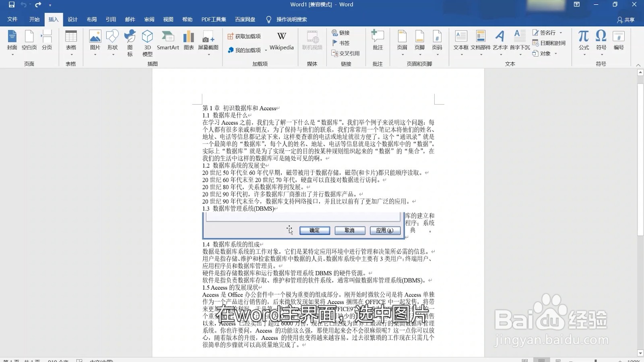Open Screenshot (屏幕截图) tool
This screenshot has width=644, height=362.
[x=208, y=43]
